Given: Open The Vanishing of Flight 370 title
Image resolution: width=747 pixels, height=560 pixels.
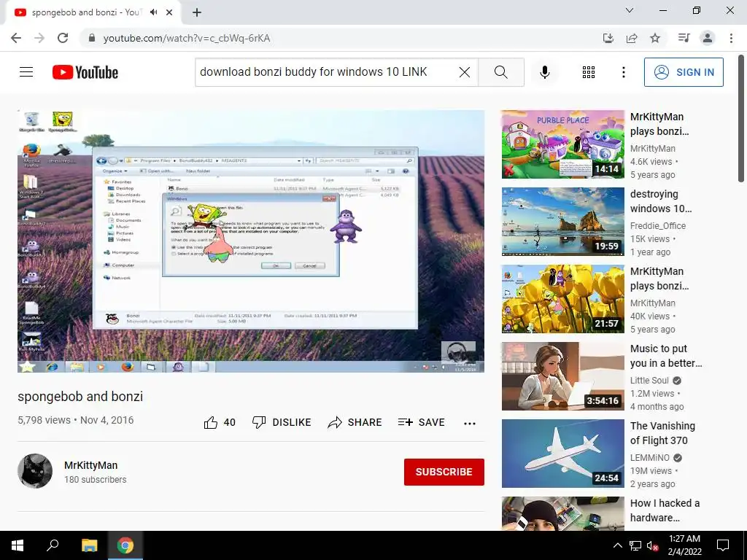Looking at the screenshot, I should pos(662,433).
